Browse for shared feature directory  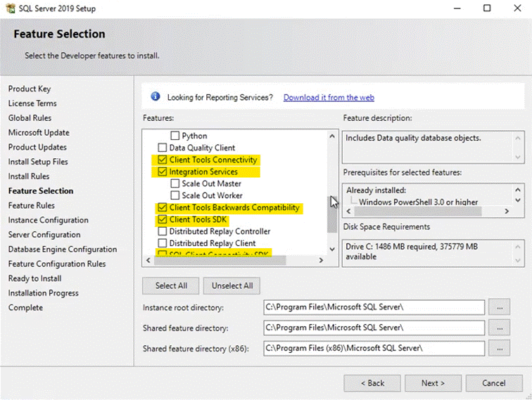[500, 328]
